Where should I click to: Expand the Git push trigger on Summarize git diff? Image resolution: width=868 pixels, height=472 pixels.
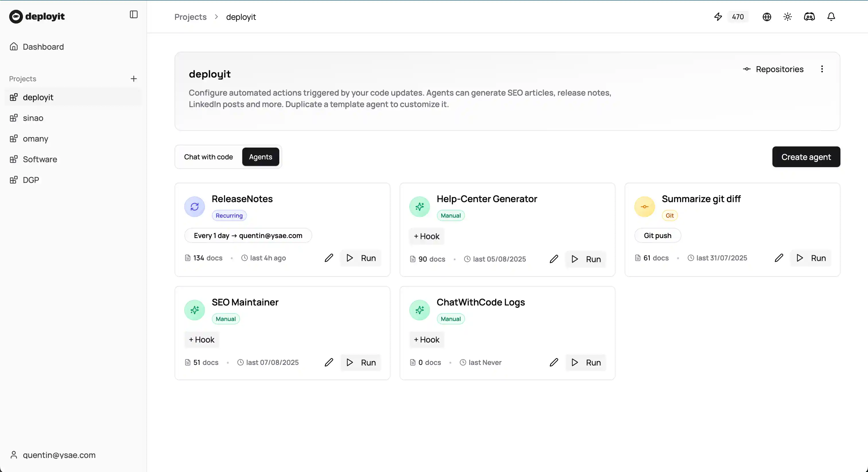[x=657, y=235]
